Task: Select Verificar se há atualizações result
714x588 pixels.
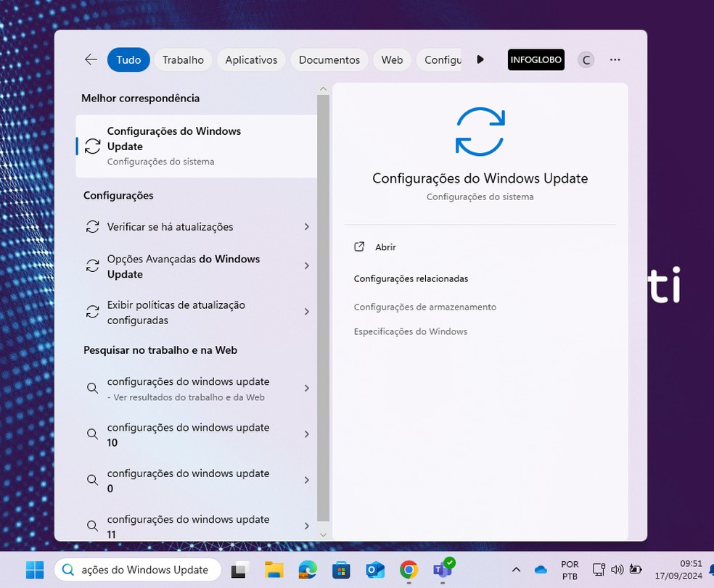Action: tap(196, 227)
